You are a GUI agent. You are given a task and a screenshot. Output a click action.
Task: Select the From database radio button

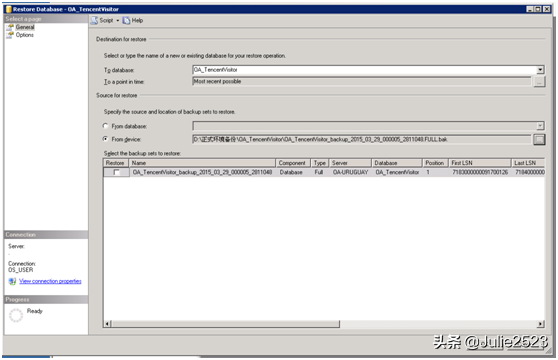click(x=105, y=126)
